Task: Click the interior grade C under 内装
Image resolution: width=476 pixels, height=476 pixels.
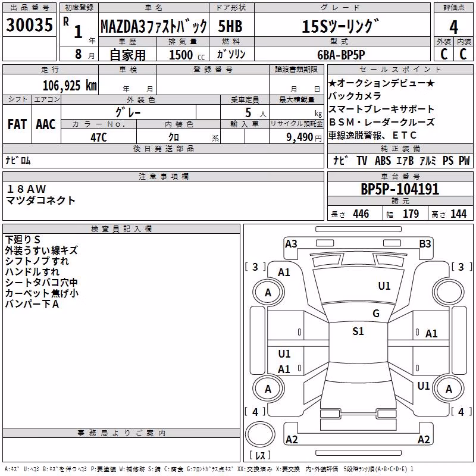Action: [x=463, y=54]
